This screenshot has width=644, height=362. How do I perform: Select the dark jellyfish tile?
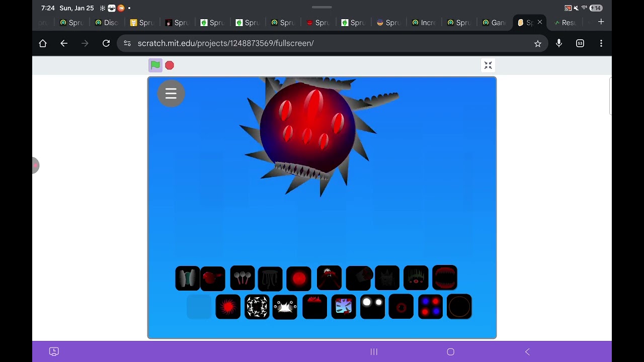(x=270, y=278)
